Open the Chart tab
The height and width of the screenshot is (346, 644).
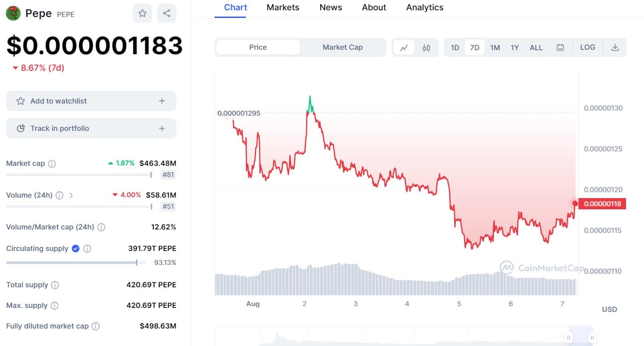click(x=236, y=8)
